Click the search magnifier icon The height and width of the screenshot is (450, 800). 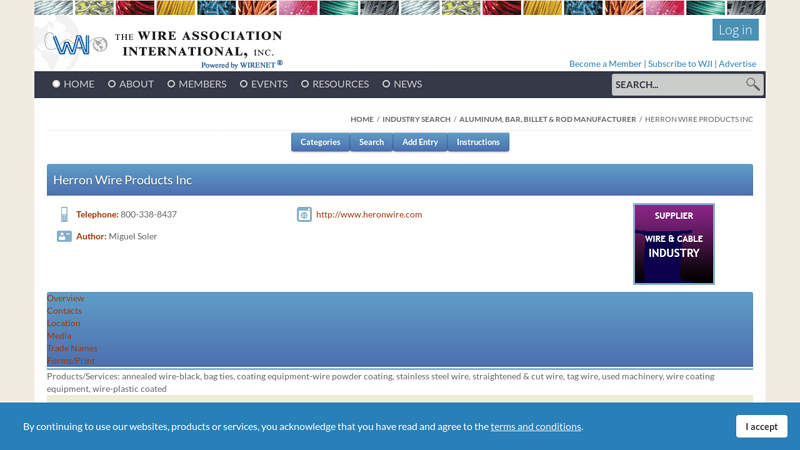(753, 84)
